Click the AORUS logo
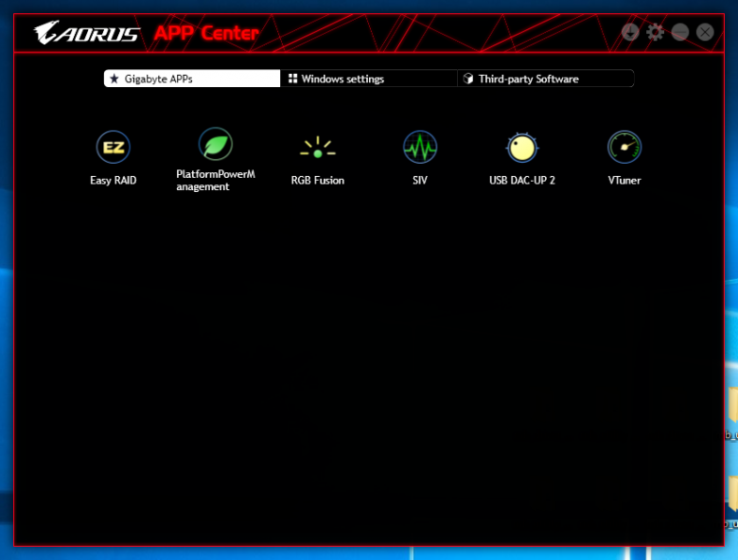 (x=87, y=33)
